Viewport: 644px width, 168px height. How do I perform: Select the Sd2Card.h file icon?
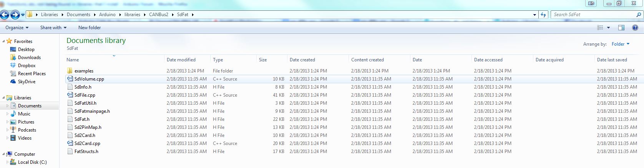click(x=70, y=135)
